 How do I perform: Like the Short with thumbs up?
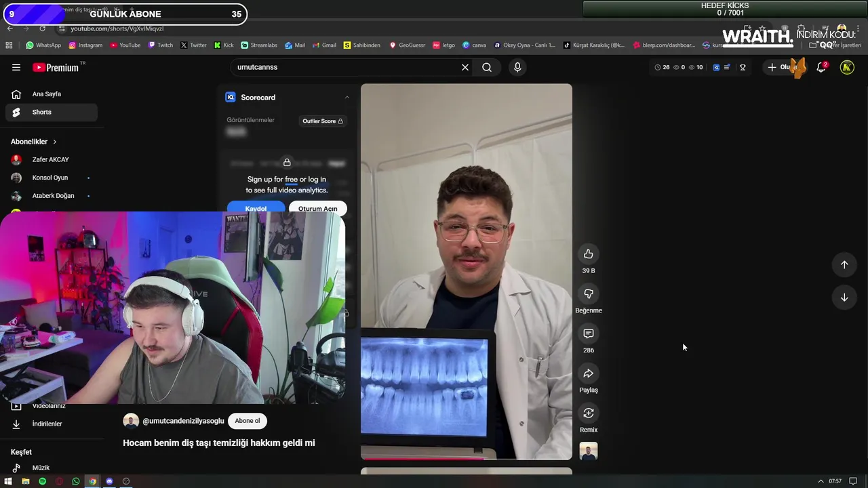click(x=589, y=254)
